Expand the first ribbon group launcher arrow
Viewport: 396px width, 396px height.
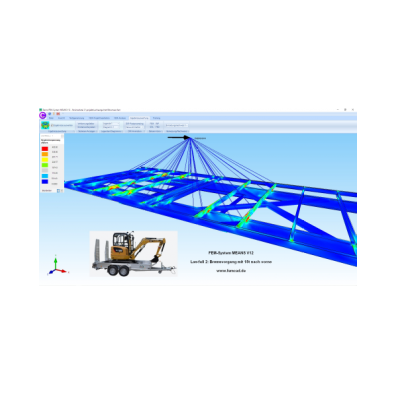(x=74, y=131)
